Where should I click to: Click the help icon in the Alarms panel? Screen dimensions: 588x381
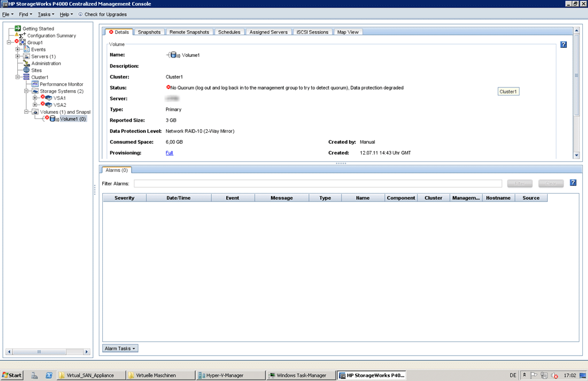click(573, 182)
